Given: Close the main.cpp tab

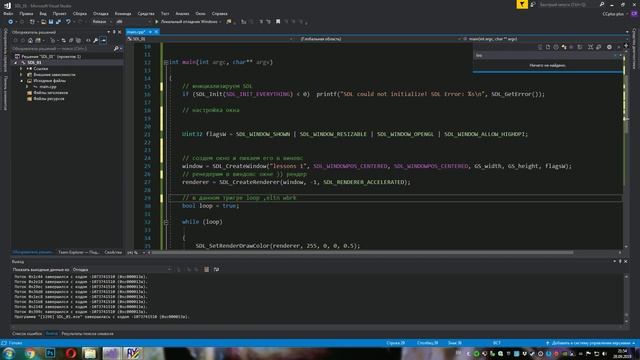Looking at the screenshot, I should pos(156,32).
